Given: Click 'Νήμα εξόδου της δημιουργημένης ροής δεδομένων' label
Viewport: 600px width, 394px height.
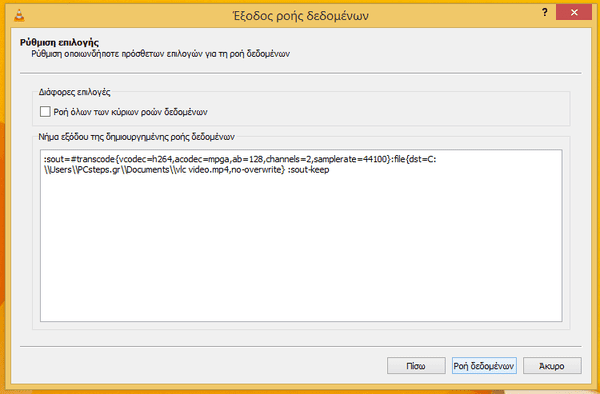Looking at the screenshot, I should [x=136, y=137].
